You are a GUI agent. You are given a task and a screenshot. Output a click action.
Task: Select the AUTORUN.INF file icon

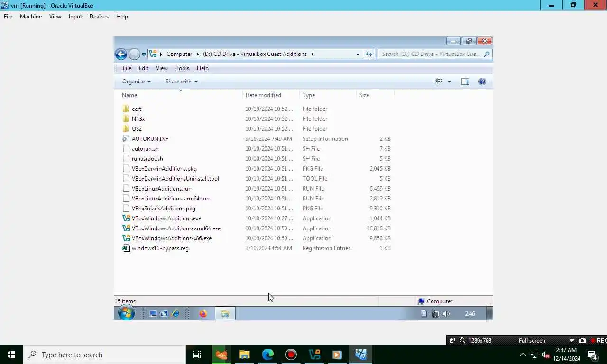126,139
